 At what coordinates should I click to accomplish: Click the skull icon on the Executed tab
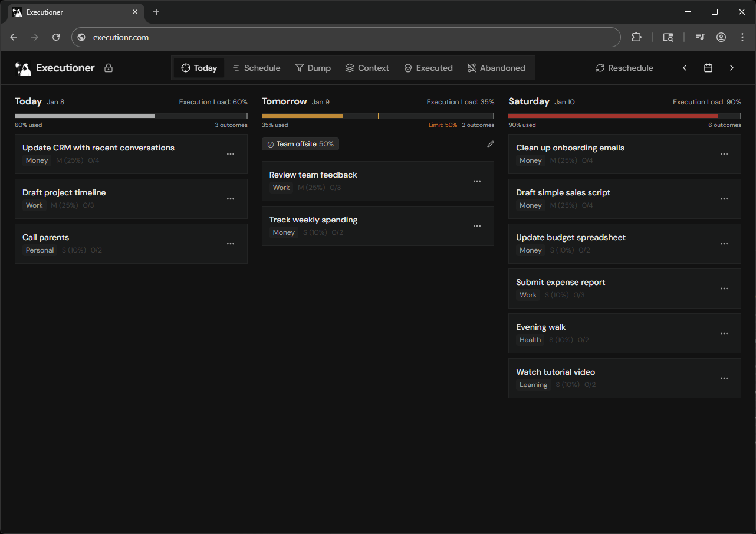click(x=408, y=68)
